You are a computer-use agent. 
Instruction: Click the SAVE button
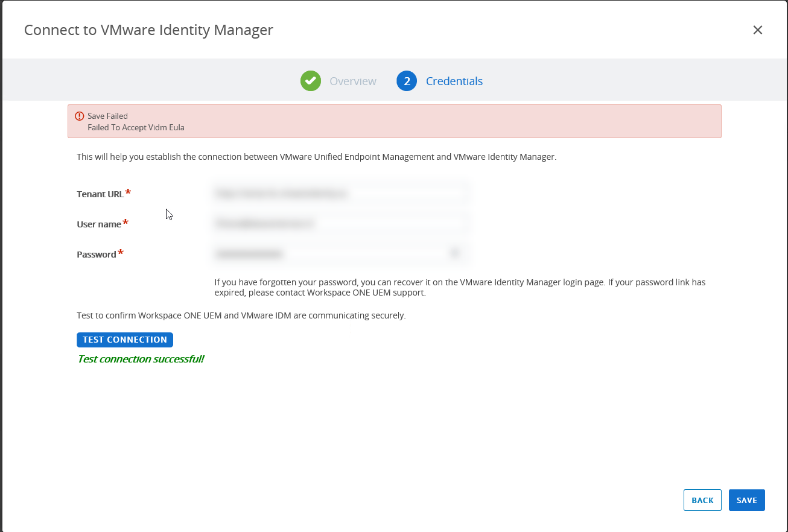click(747, 500)
